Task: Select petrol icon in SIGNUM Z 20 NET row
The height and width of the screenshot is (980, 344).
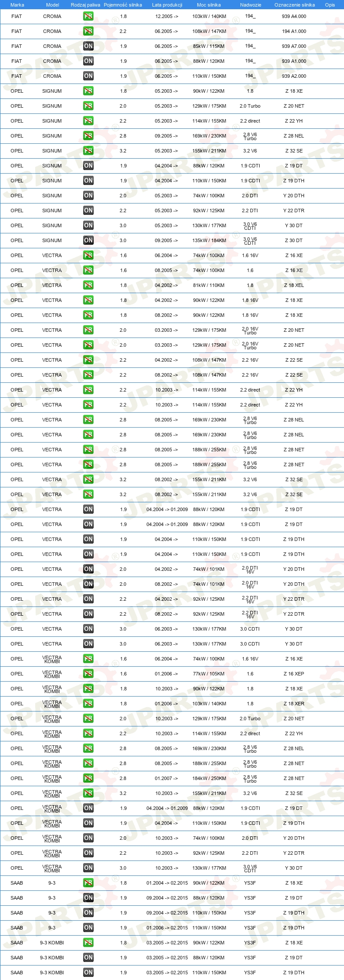Action: (x=88, y=106)
